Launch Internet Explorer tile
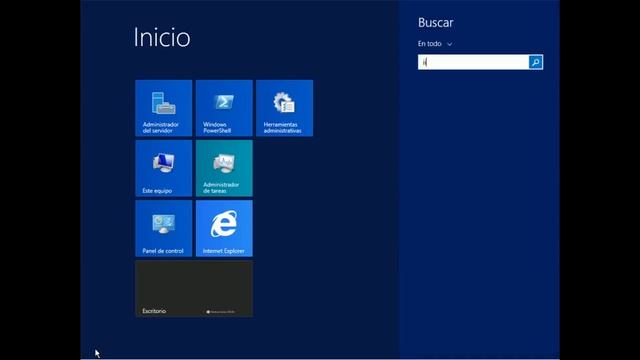 (x=224, y=228)
